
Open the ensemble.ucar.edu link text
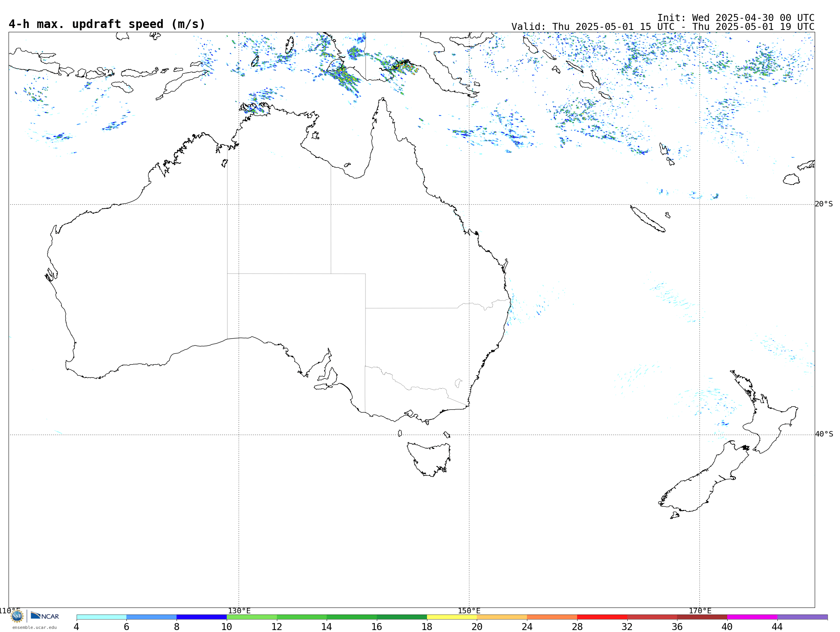point(35,627)
